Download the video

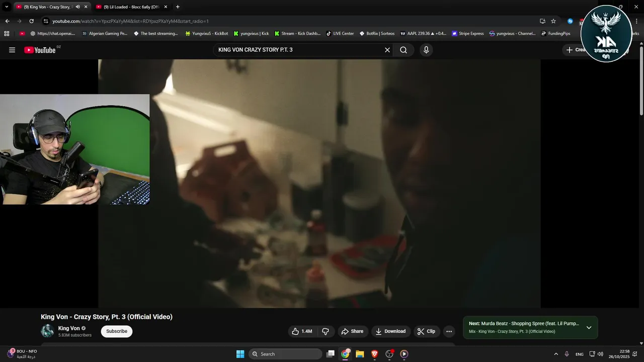pos(390,331)
